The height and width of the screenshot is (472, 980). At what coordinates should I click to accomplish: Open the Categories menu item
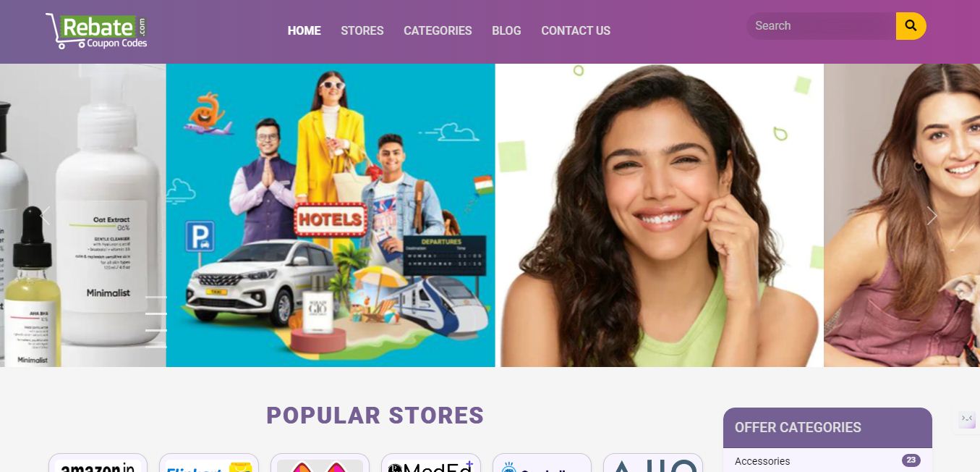pyautogui.click(x=438, y=30)
